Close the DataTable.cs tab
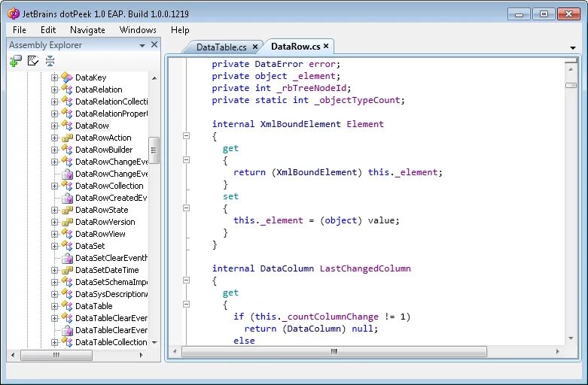This screenshot has width=588, height=385. point(255,47)
